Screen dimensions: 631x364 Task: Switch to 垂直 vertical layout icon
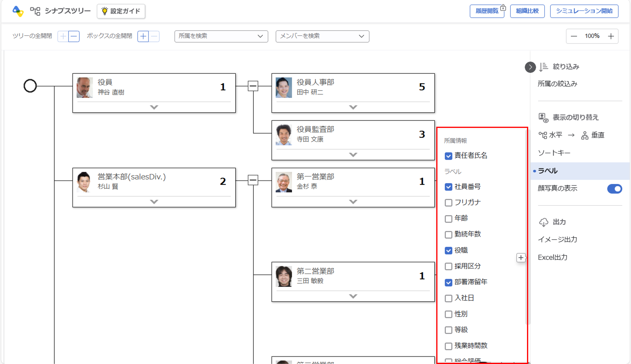coord(585,135)
